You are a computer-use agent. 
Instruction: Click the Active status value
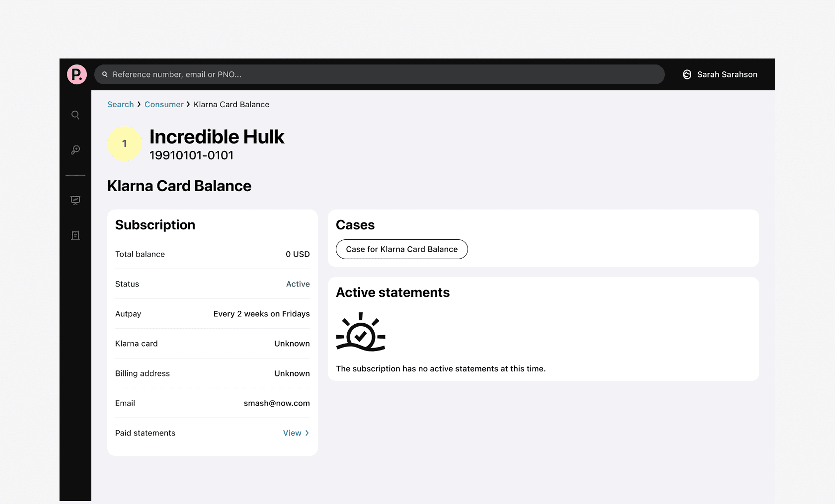[x=298, y=284]
